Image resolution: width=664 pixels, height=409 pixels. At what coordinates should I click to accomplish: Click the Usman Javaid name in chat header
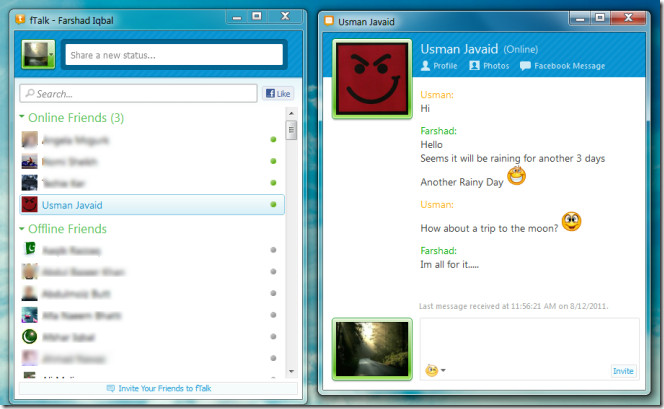459,49
